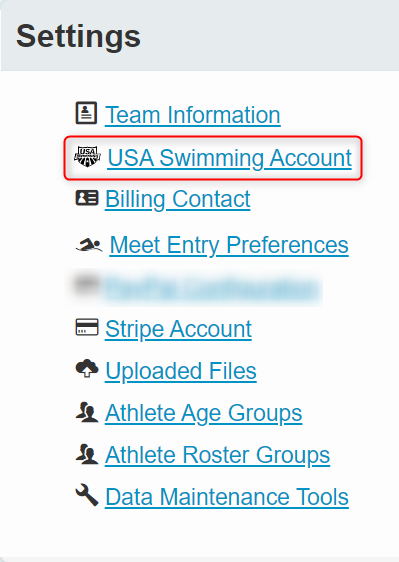The height and width of the screenshot is (562, 399).
Task: Click the wrench icon for maintenance tools
Action: coord(87,495)
